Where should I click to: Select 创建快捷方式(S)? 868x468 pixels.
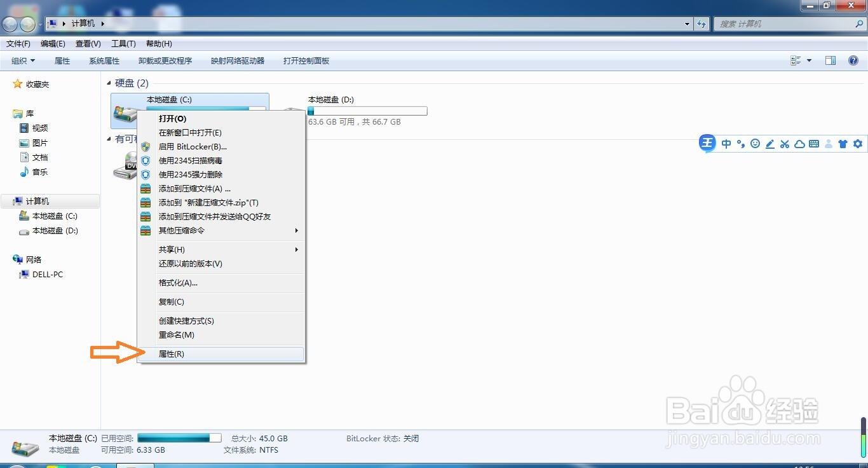221,321
